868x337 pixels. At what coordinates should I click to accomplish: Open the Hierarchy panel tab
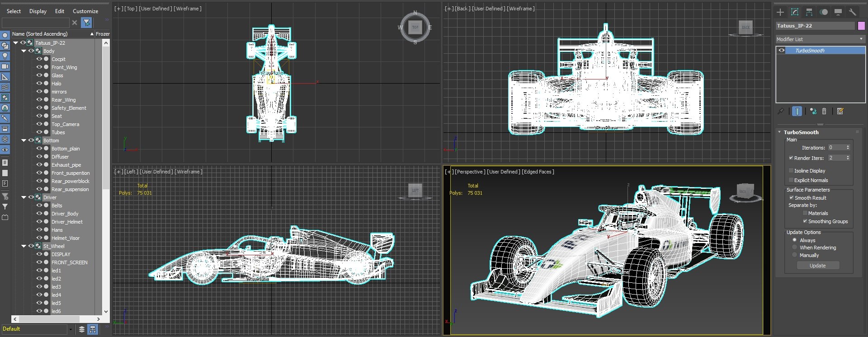[x=809, y=12]
